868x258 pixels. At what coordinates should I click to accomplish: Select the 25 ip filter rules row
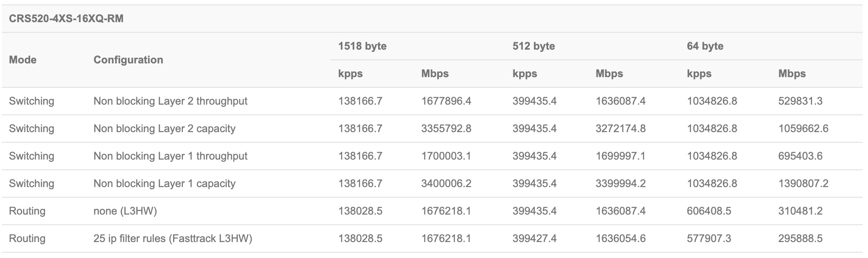click(x=173, y=238)
